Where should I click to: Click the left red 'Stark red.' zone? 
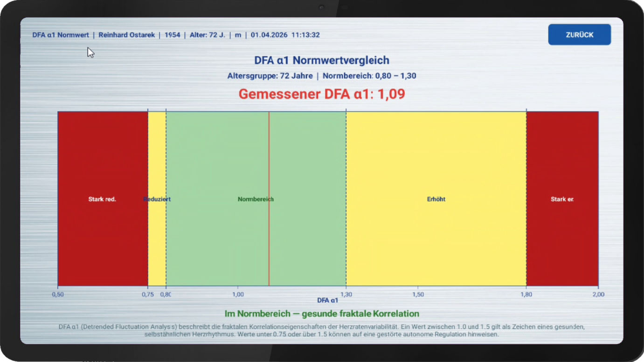click(x=102, y=199)
